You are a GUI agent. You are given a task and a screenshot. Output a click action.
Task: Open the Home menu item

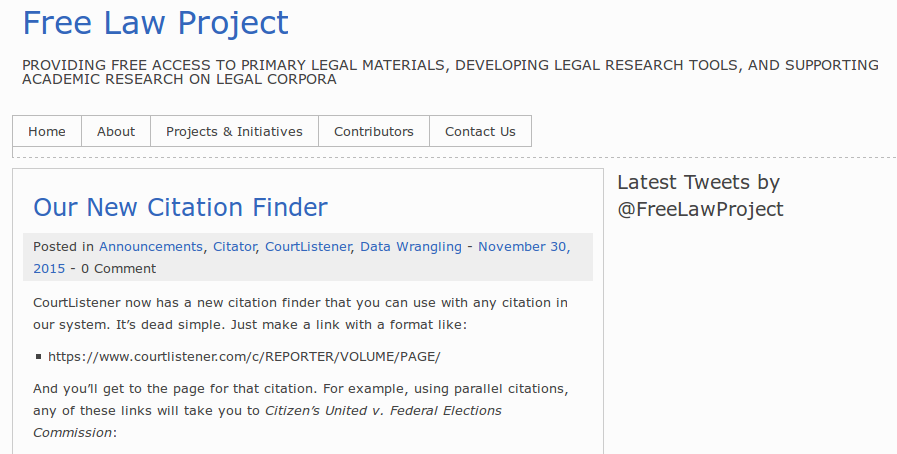47,131
